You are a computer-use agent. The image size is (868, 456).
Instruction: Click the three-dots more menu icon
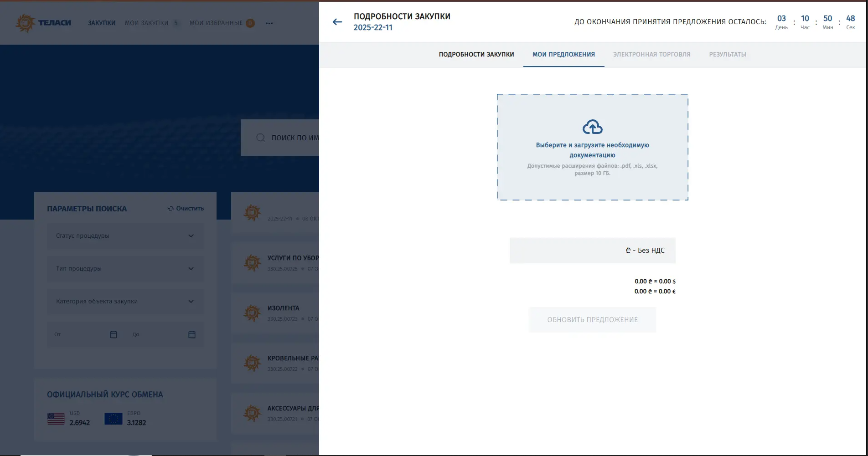pyautogui.click(x=269, y=23)
